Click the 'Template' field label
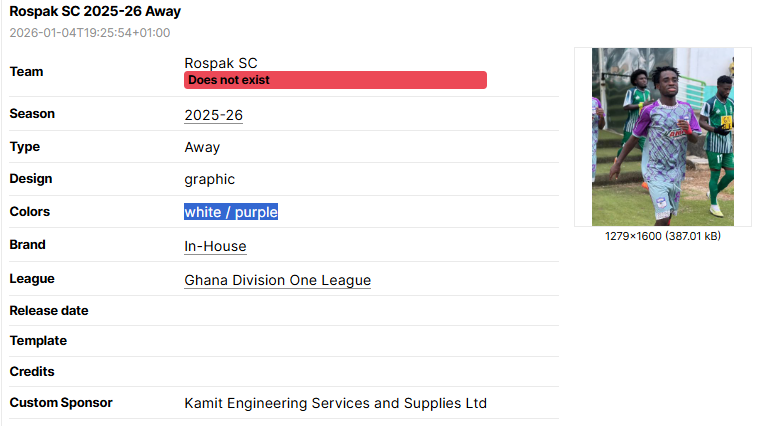 (38, 340)
